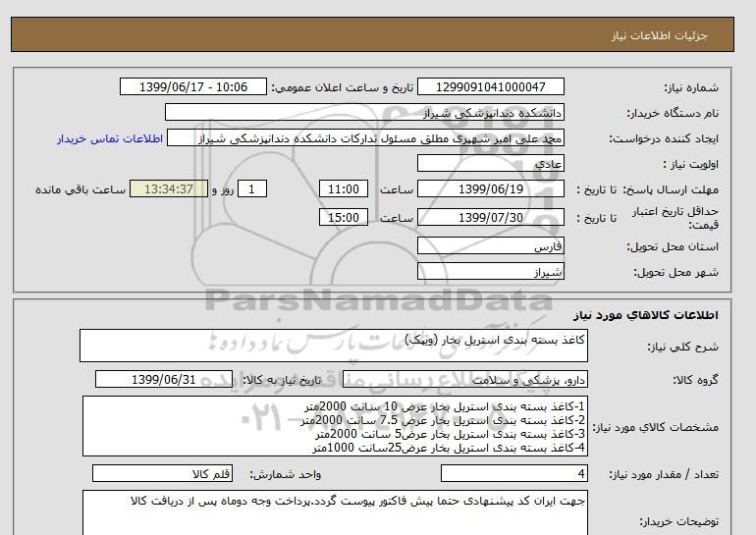Click label ساعت باقی مانده
Viewport: 756px width, 535px height.
[x=81, y=189]
